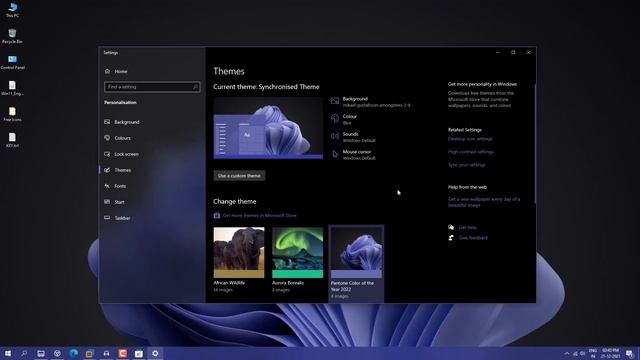Open Start settings page
This screenshot has width=640, height=360.
pos(114,202)
